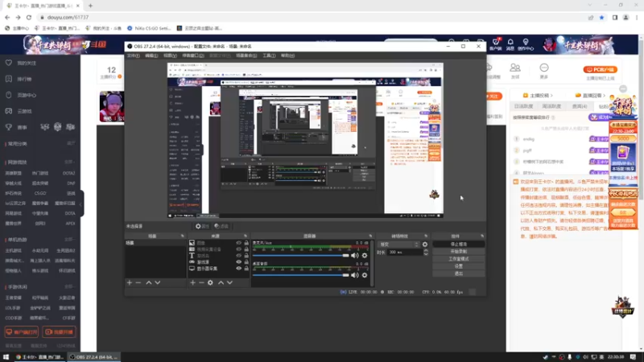Open transition properties gear beside 渐变 dropdown
644x362 pixels.
425,245
